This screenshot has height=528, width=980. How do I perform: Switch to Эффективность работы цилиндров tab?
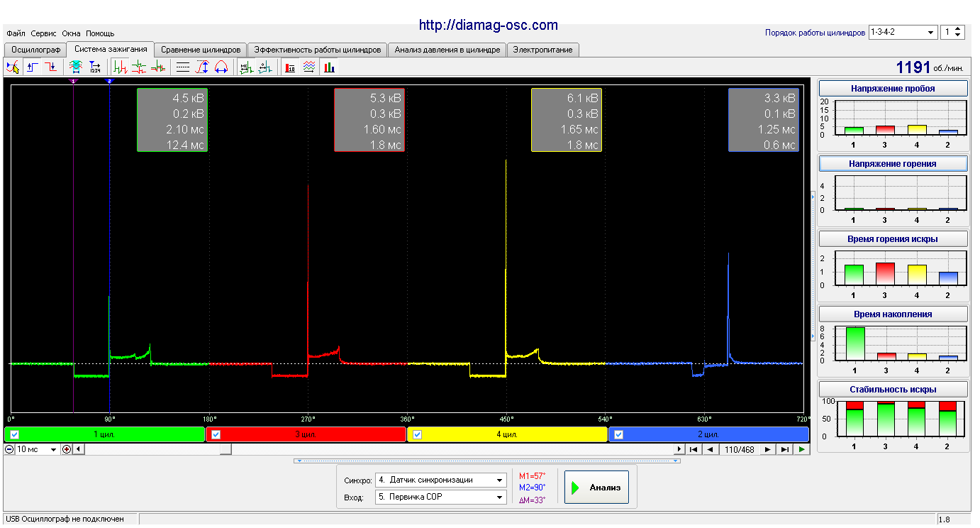click(x=318, y=50)
